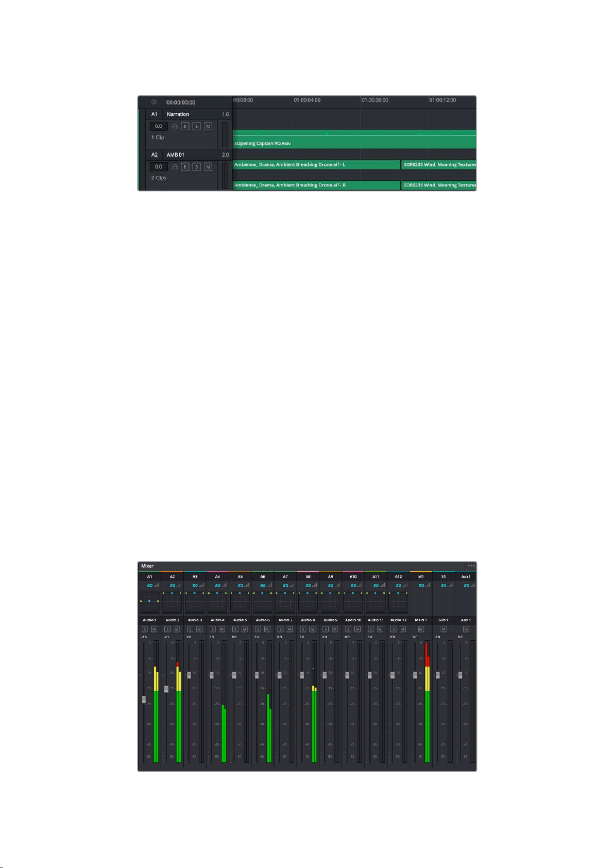Open the Mixer options menu (three dots)
614x868 pixels.
pyautogui.click(x=471, y=566)
